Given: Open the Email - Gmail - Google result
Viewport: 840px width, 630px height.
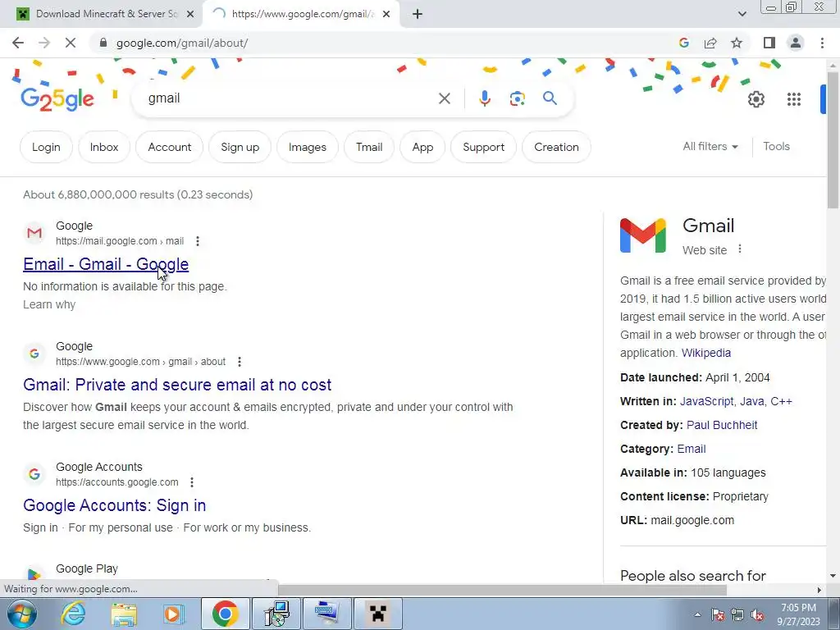Looking at the screenshot, I should click(x=106, y=264).
